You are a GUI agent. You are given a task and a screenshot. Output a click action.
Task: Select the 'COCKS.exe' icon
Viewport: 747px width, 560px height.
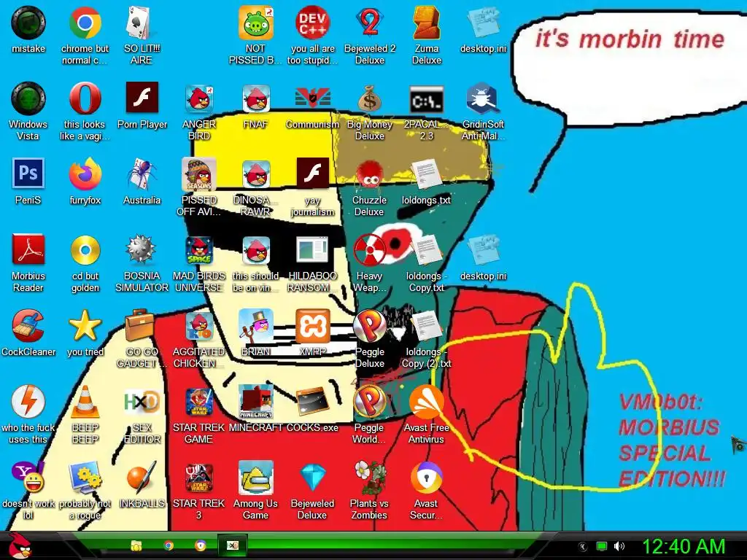pos(312,402)
